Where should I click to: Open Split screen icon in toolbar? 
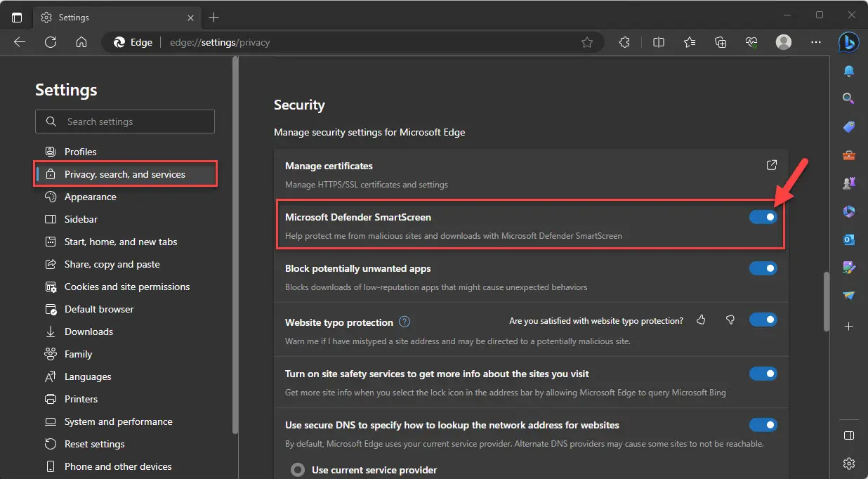(x=659, y=42)
